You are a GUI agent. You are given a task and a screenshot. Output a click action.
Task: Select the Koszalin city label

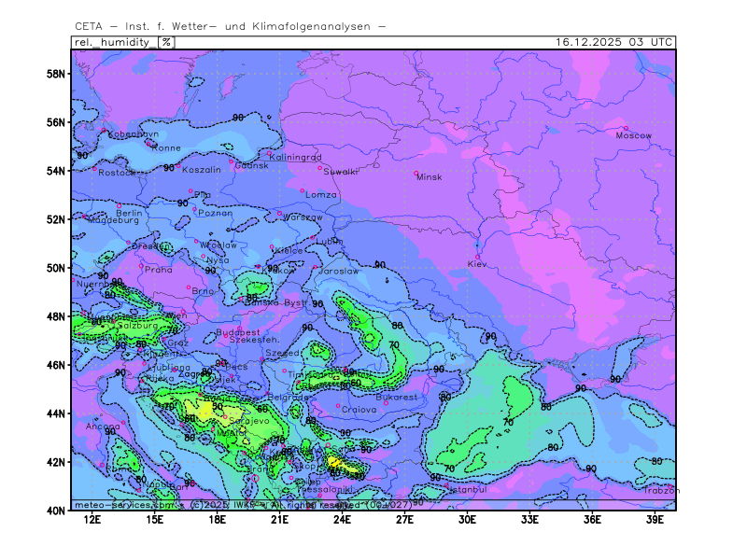(x=202, y=170)
